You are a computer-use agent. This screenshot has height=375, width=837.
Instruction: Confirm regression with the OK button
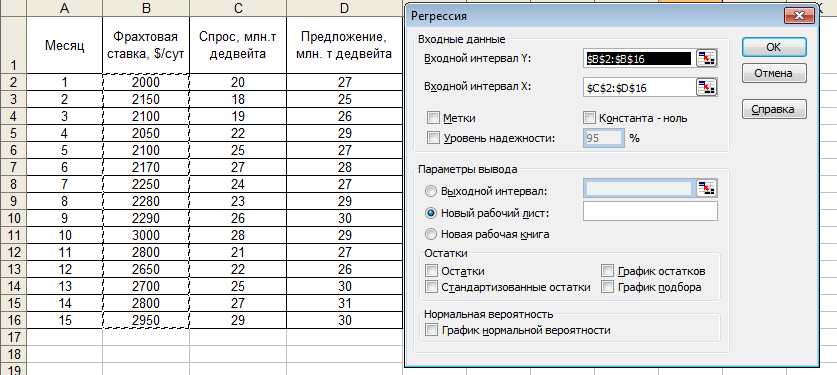tap(774, 47)
